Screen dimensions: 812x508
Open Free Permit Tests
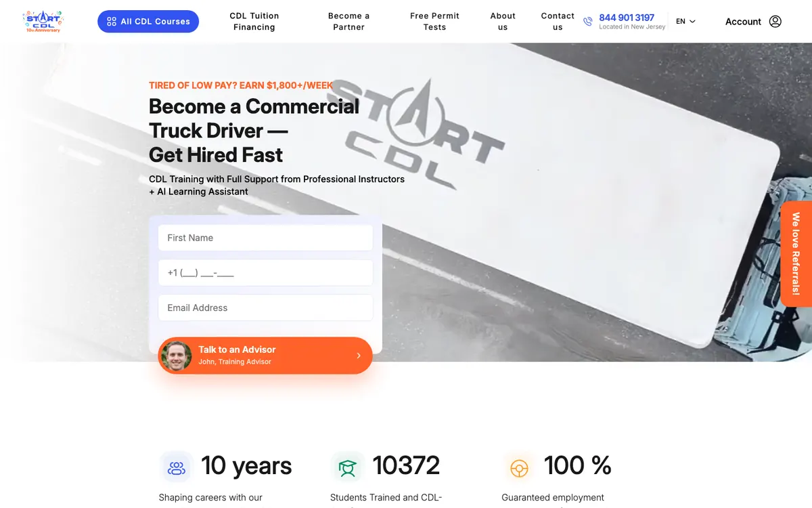pyautogui.click(x=434, y=22)
